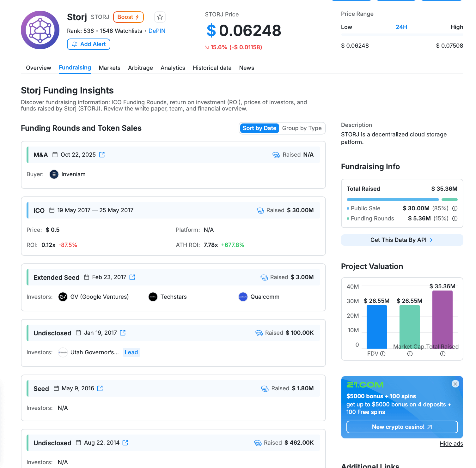Click coins icon next to ICO Raised
Image resolution: width=476 pixels, height=468 pixels.
click(260, 210)
